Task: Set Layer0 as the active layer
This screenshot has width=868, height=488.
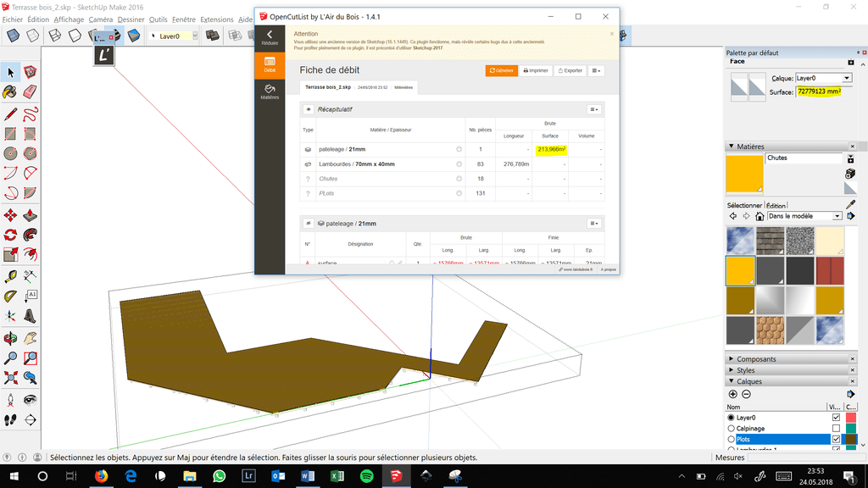Action: (x=731, y=418)
